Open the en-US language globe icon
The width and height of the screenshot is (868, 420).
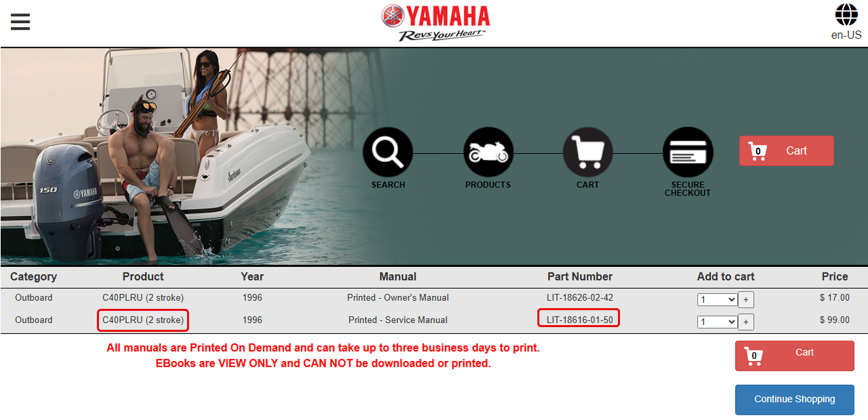pos(846,15)
